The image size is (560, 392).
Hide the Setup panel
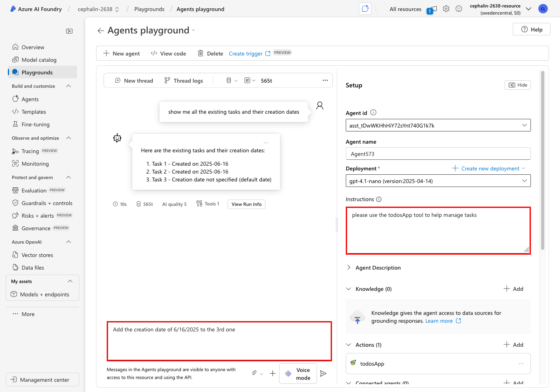[517, 85]
